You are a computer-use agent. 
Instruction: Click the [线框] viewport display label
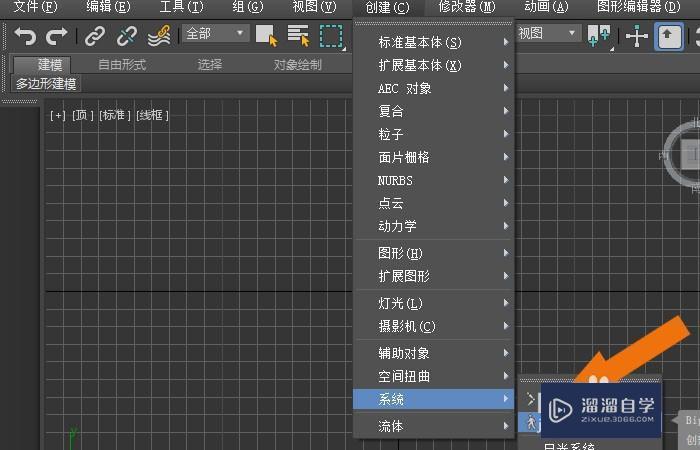[x=152, y=116]
